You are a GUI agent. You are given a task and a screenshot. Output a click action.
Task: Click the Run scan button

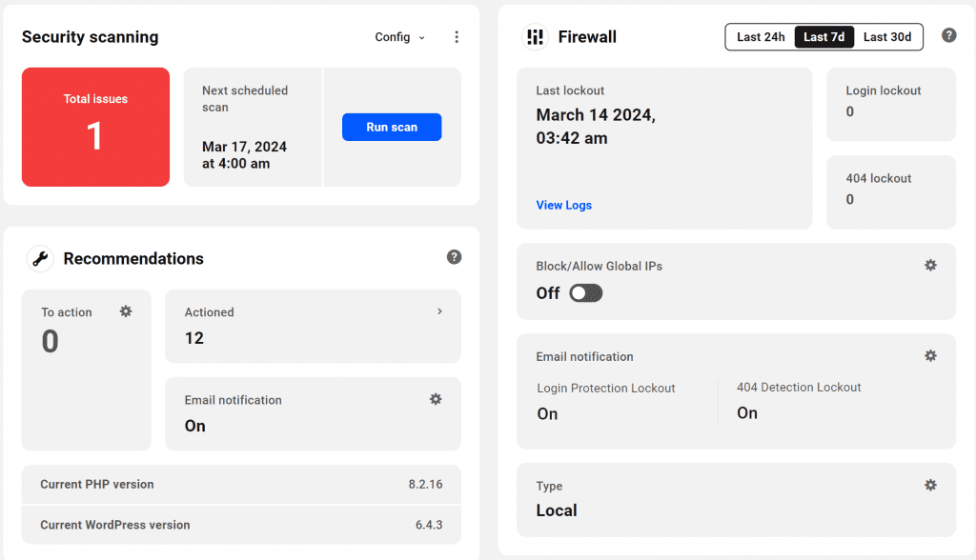[392, 127]
